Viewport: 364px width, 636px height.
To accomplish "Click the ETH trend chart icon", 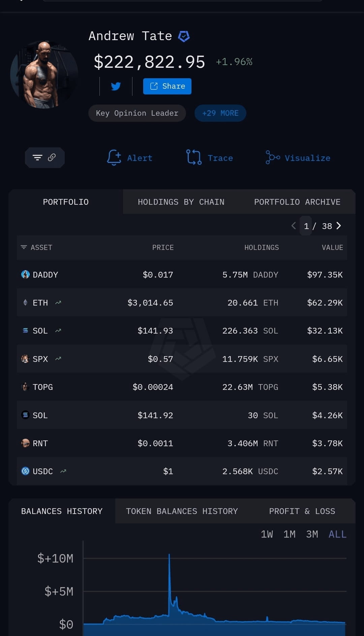I will pos(58,302).
